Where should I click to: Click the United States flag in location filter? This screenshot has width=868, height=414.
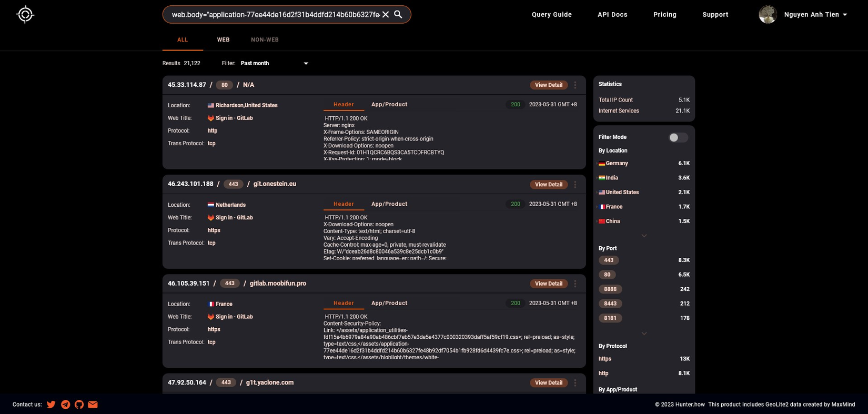click(602, 193)
